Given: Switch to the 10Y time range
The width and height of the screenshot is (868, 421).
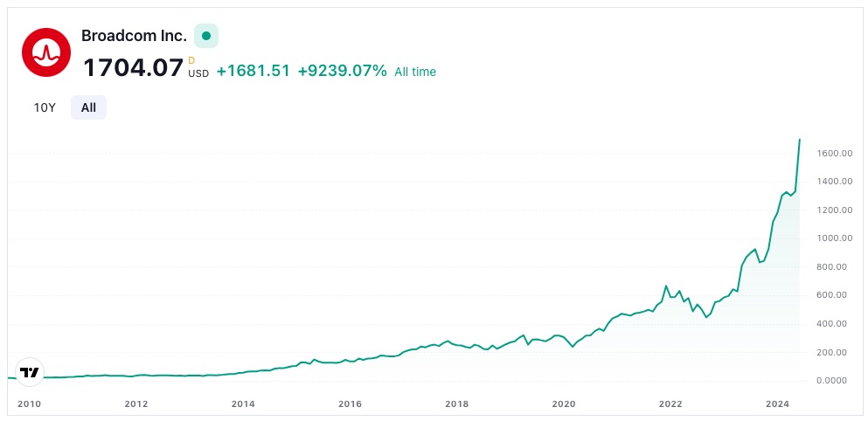Looking at the screenshot, I should [x=45, y=107].
